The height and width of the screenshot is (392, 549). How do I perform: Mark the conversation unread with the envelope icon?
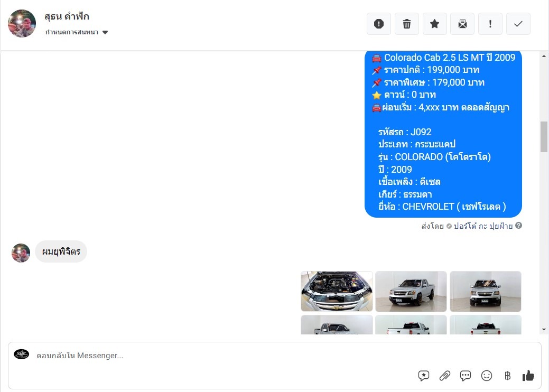(x=462, y=24)
